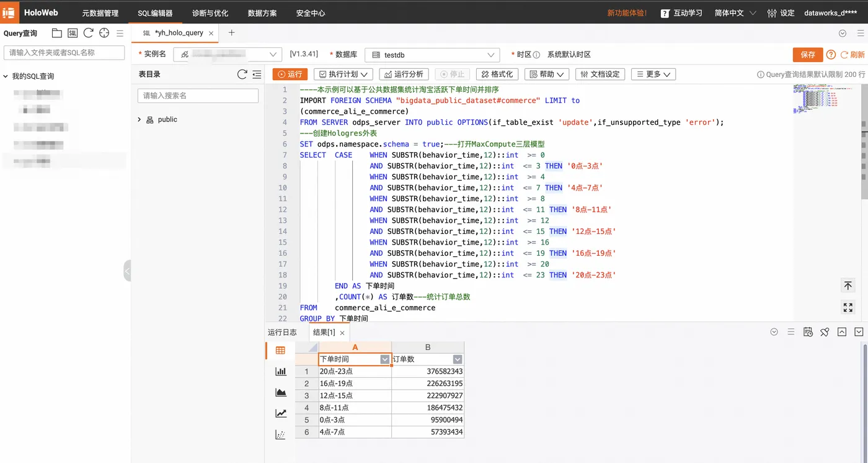
Task: Switch results to bar chart view
Action: (x=280, y=371)
